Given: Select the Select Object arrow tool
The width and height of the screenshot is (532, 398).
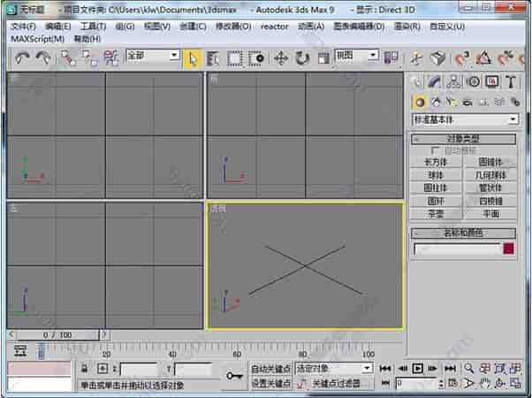Looking at the screenshot, I should (x=193, y=57).
